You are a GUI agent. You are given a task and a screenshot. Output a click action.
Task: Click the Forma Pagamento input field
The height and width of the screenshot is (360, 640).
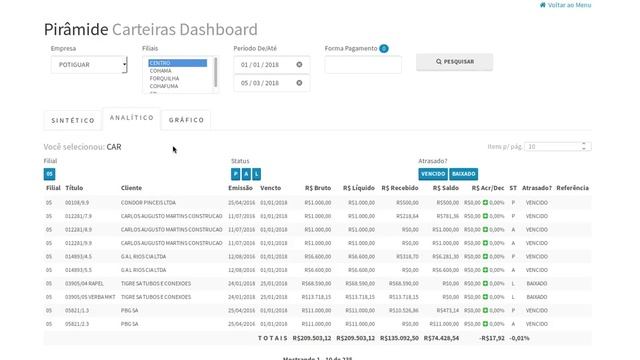[363, 64]
